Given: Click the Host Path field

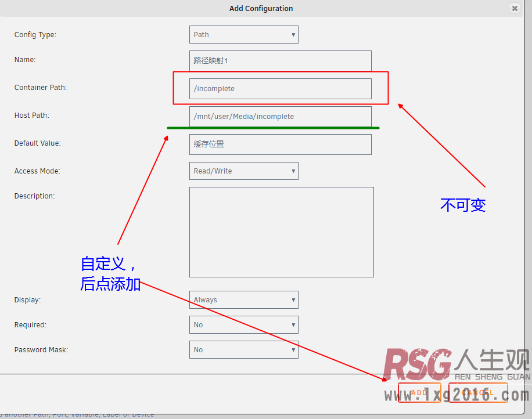Looking at the screenshot, I should (281, 117).
